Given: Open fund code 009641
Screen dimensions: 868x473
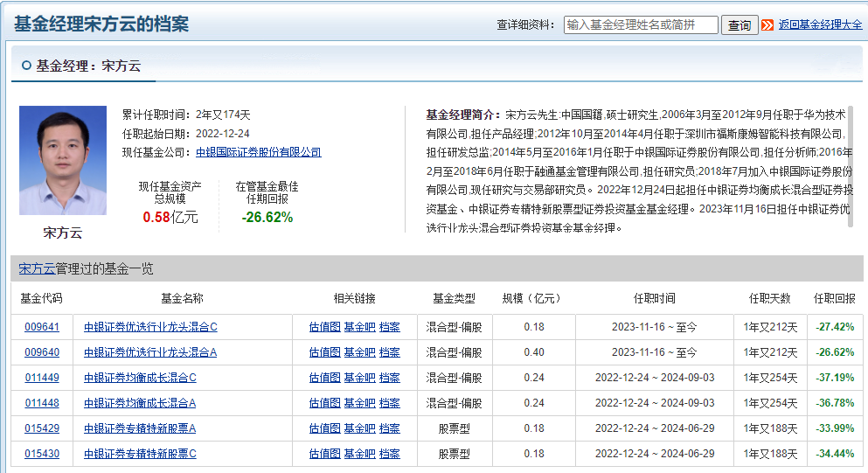Looking at the screenshot, I should 42,327.
